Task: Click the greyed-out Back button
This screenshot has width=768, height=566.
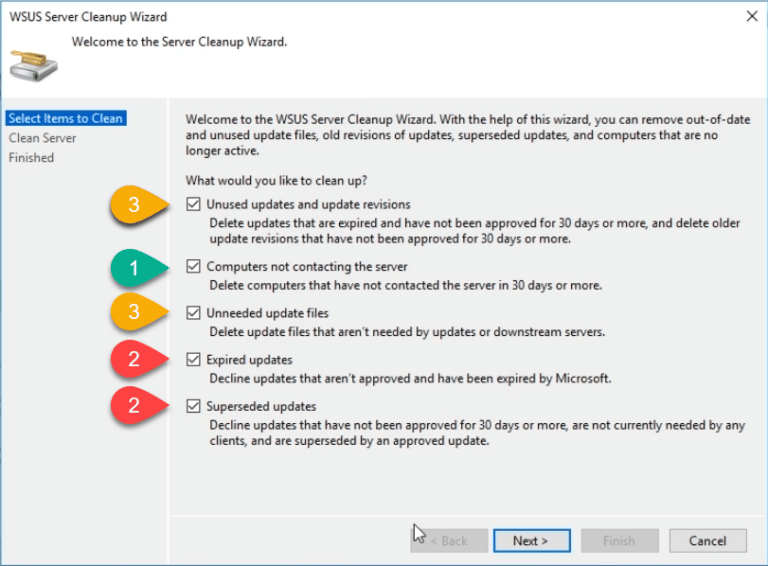Action: pyautogui.click(x=448, y=541)
